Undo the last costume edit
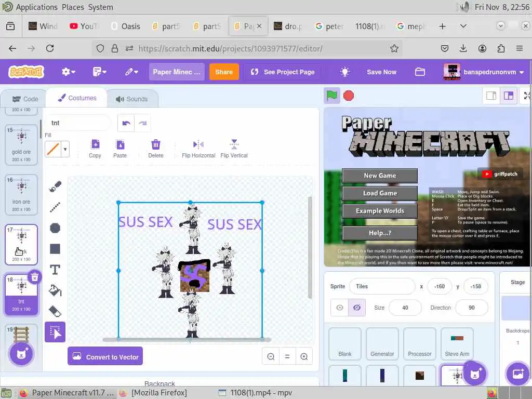The image size is (532, 399). coord(126,123)
